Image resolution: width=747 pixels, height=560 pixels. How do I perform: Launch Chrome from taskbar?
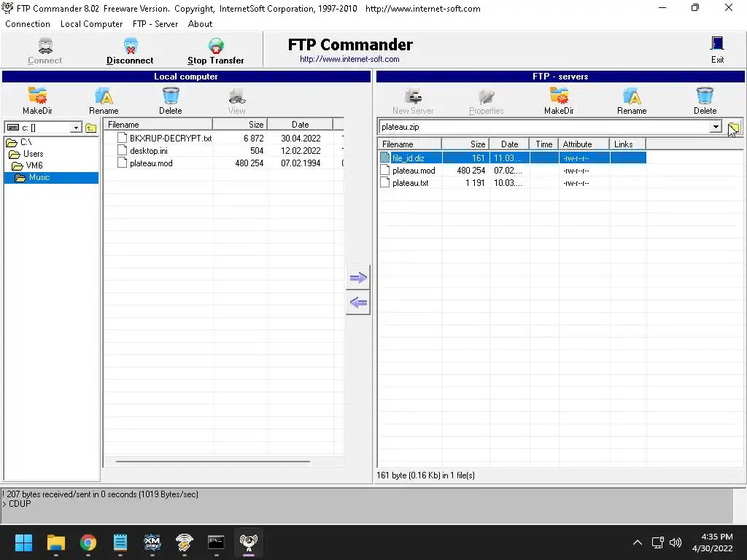click(x=88, y=542)
